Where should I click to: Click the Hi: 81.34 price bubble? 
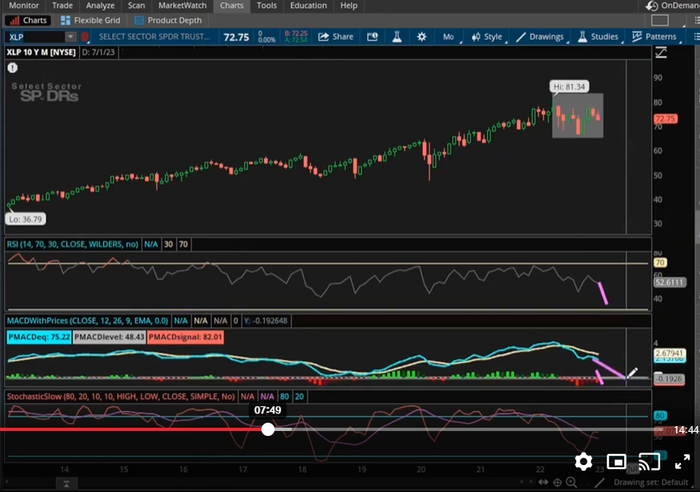coord(569,87)
